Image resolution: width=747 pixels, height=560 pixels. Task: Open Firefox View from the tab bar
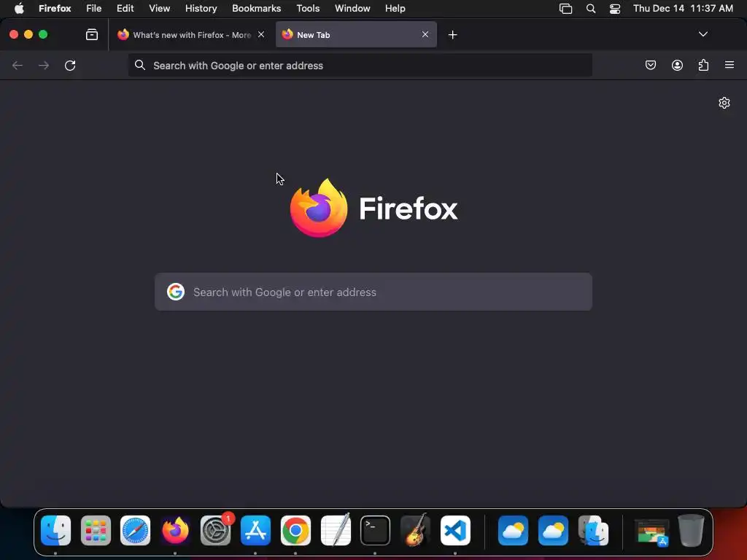click(x=92, y=34)
